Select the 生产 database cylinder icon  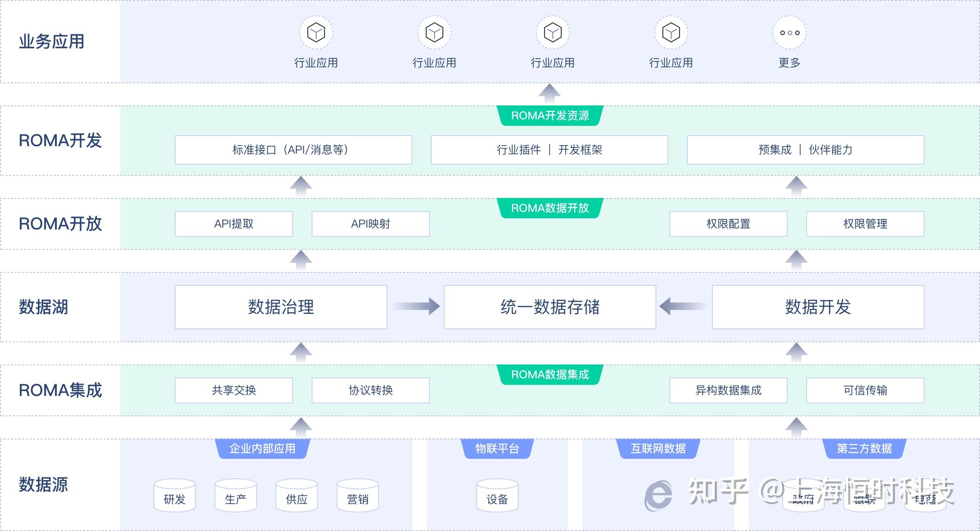point(235,496)
